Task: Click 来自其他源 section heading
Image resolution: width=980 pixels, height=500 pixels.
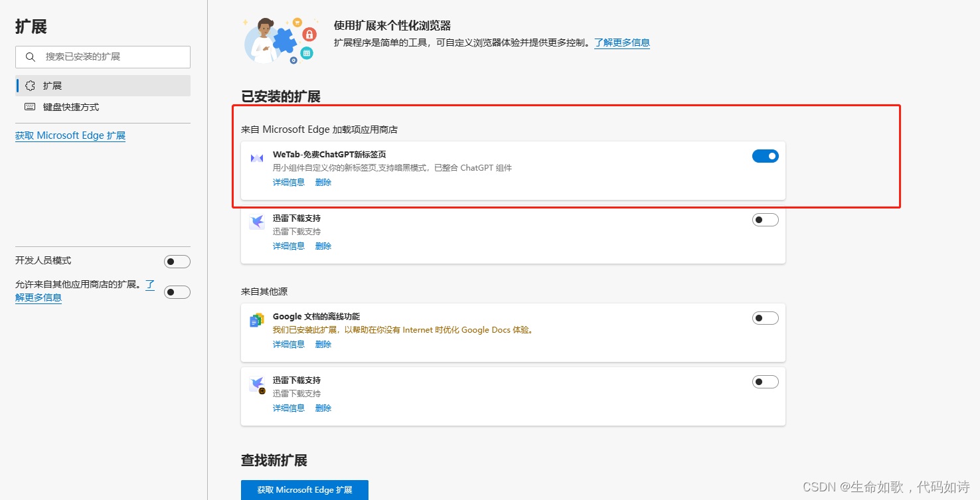Action: point(264,292)
